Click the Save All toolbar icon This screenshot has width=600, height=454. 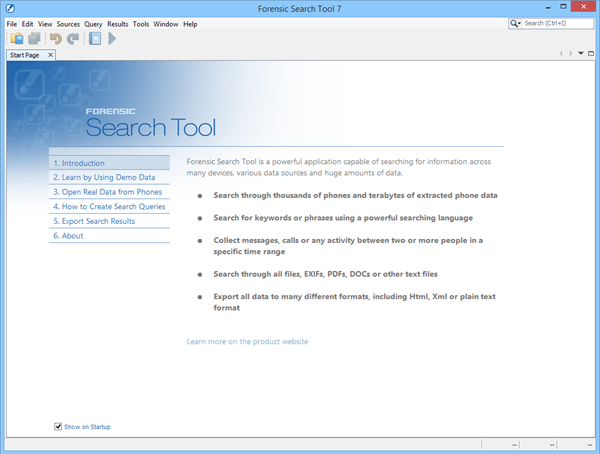(34, 39)
